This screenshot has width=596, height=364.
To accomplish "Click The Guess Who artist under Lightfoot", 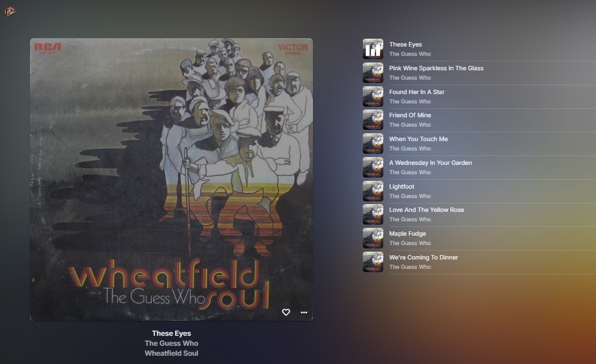I will pos(410,196).
